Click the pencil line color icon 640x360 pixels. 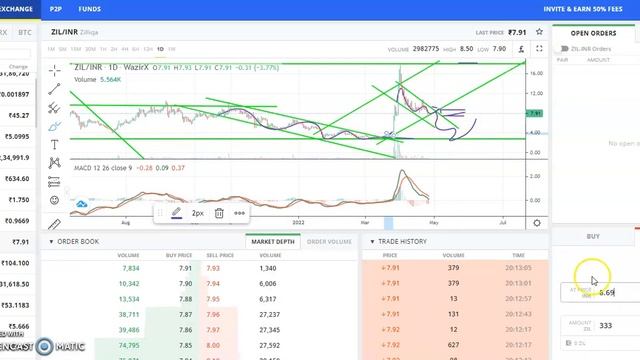[176, 213]
